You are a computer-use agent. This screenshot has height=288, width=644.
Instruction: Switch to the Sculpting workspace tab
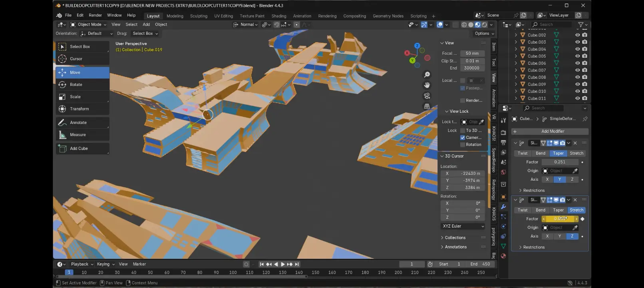tap(199, 16)
